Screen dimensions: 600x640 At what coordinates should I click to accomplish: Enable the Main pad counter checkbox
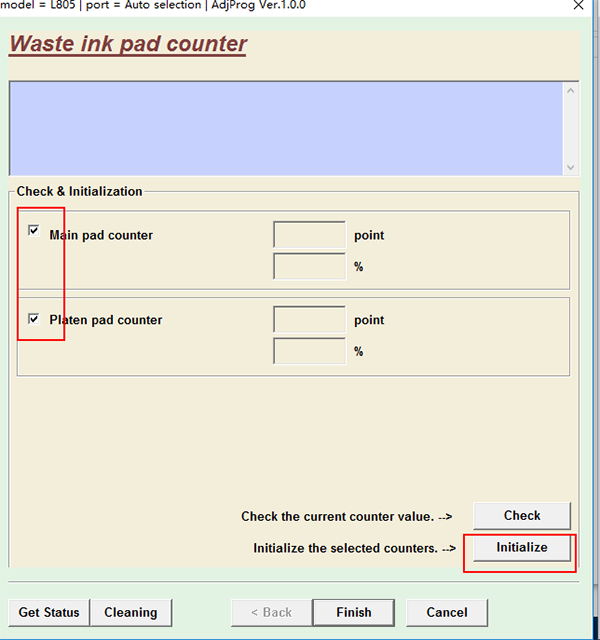(35, 231)
